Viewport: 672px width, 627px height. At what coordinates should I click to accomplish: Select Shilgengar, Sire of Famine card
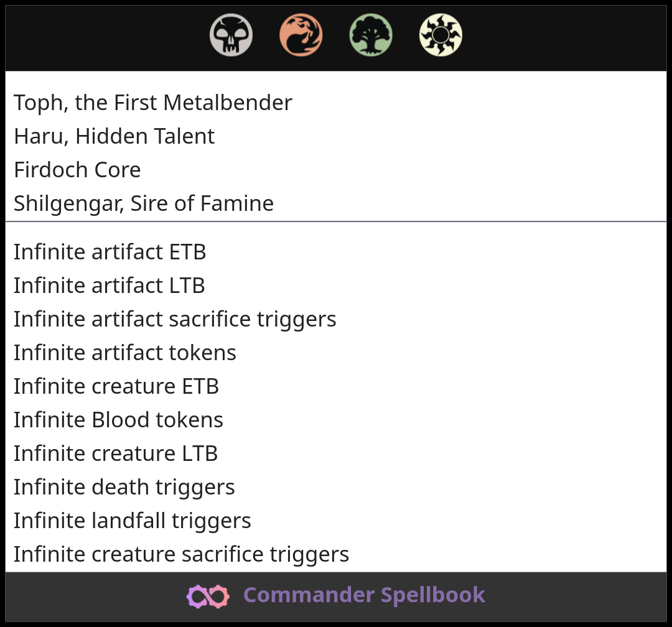click(144, 203)
